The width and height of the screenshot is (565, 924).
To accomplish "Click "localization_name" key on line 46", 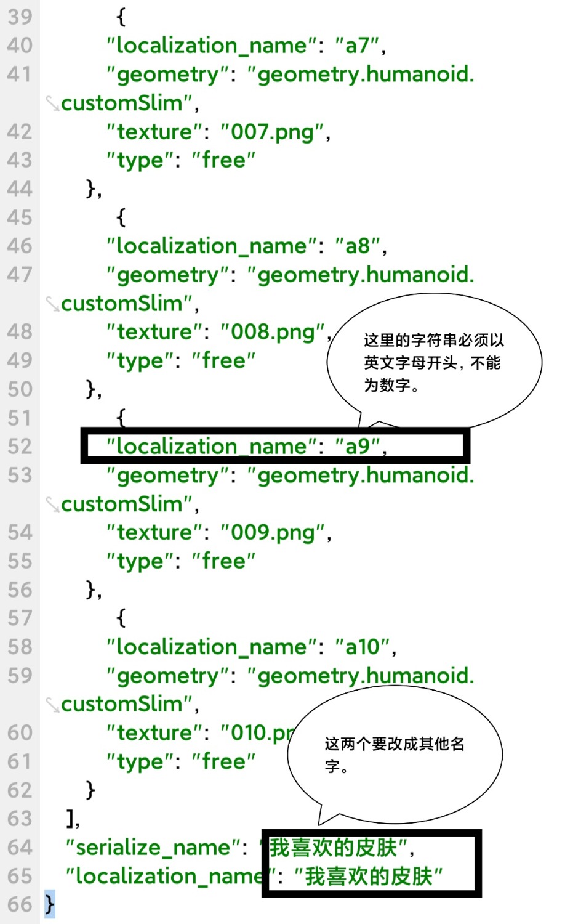I will [212, 246].
